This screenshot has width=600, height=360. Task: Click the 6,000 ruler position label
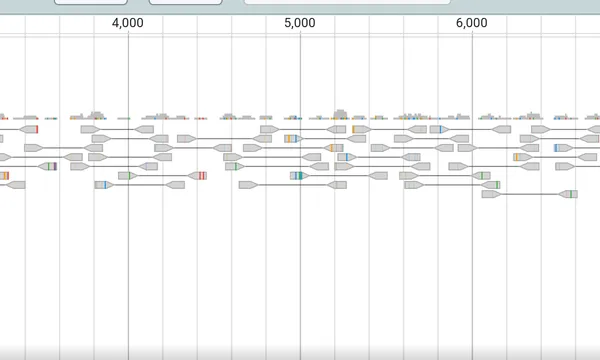click(x=472, y=23)
